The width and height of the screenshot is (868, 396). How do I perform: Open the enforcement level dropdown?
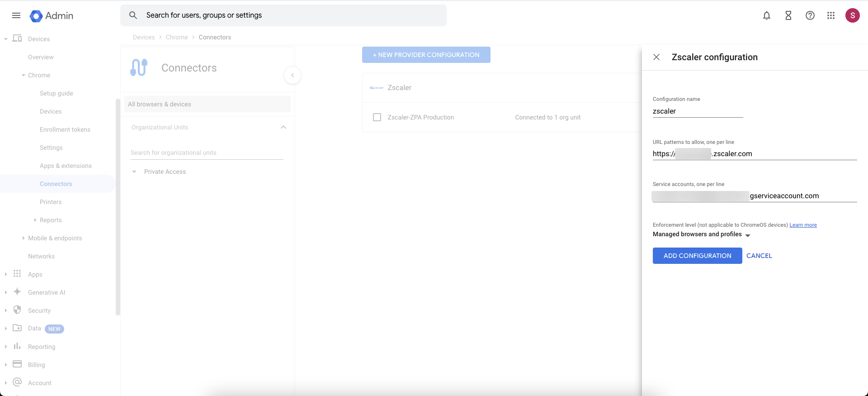pos(702,234)
